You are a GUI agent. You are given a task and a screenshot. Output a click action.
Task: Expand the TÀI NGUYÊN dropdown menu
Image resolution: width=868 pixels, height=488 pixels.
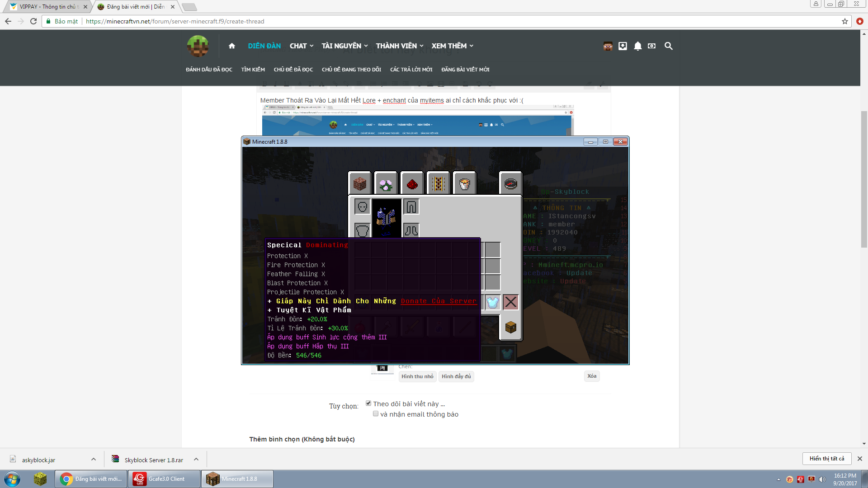pyautogui.click(x=344, y=46)
